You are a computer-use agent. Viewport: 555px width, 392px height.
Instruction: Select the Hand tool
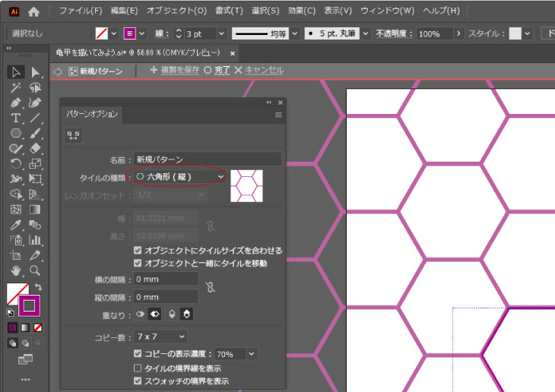click(16, 270)
